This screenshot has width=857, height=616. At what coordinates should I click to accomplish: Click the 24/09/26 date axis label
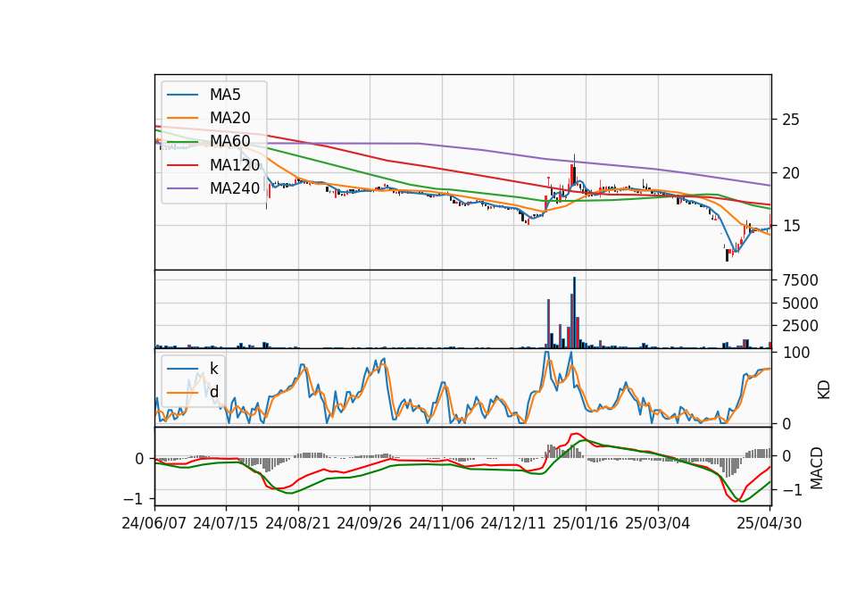coord(369,523)
